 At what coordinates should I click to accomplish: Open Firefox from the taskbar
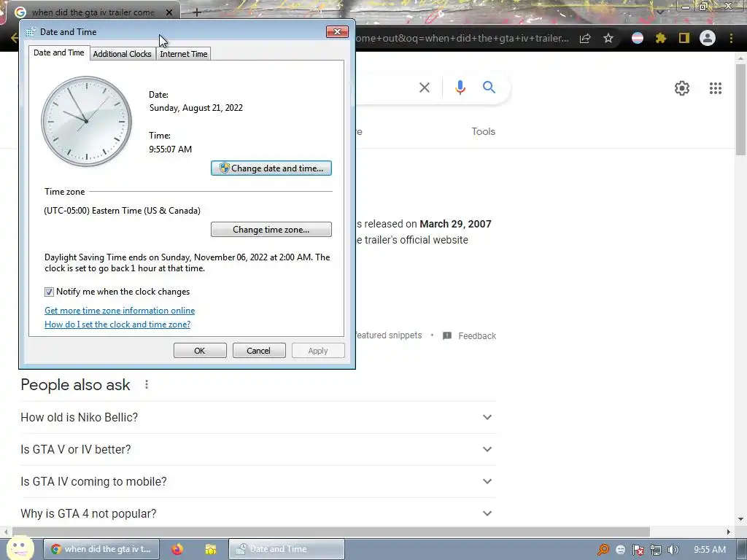coord(177,549)
